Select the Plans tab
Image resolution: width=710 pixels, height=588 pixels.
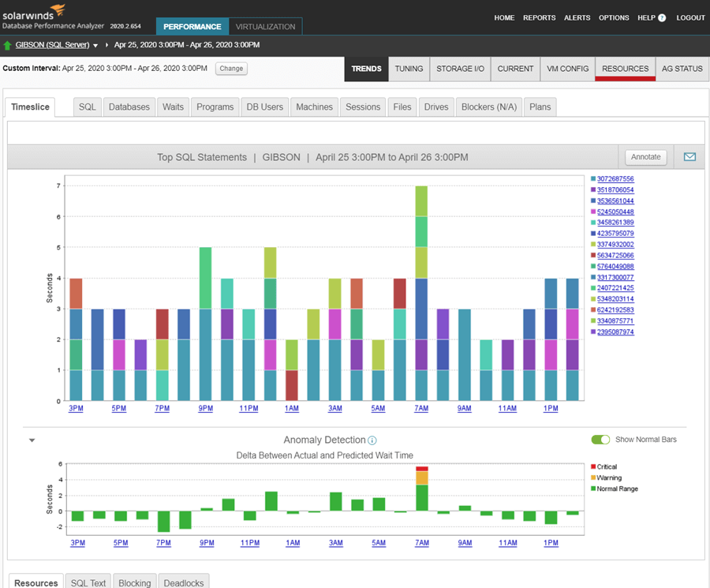pos(540,107)
